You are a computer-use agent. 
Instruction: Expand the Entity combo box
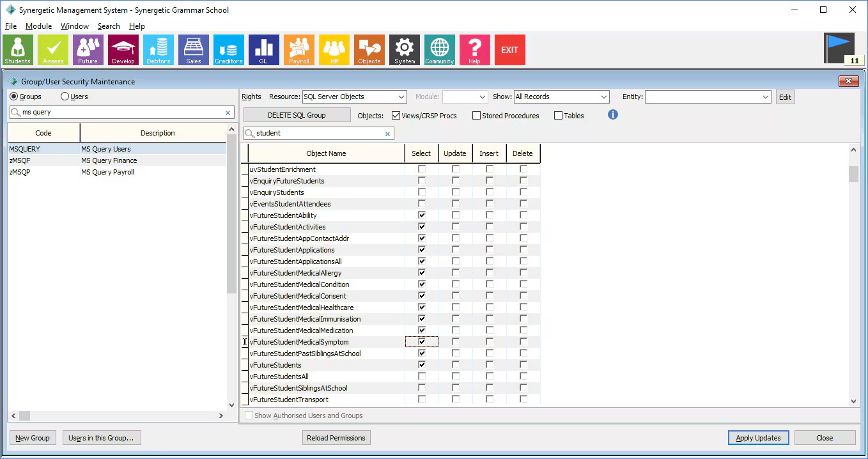766,97
